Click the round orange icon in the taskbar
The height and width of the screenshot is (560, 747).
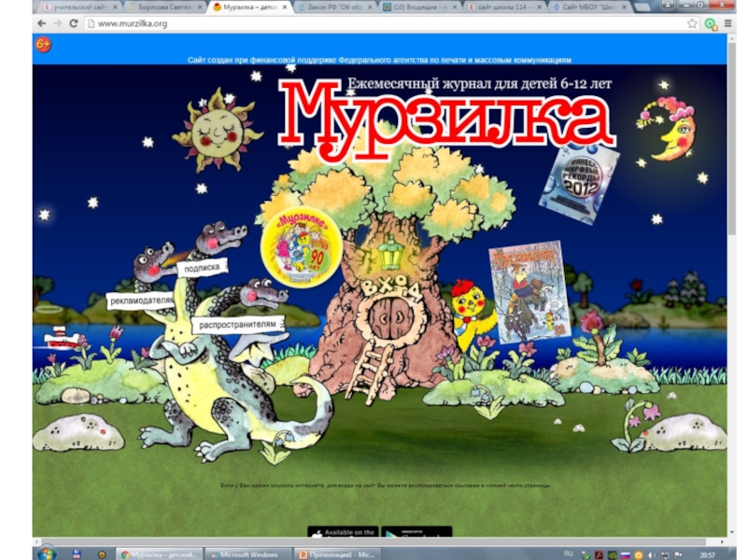tap(102, 554)
